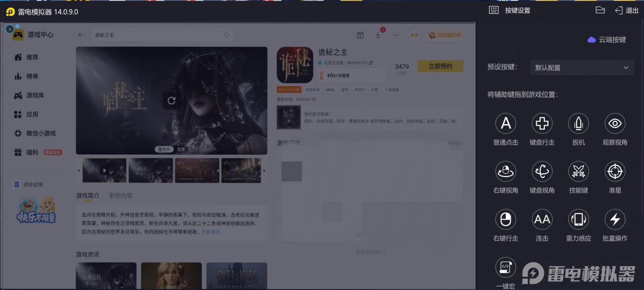Click the 按键设置 keyboard icon
644x290 pixels.
click(494, 10)
